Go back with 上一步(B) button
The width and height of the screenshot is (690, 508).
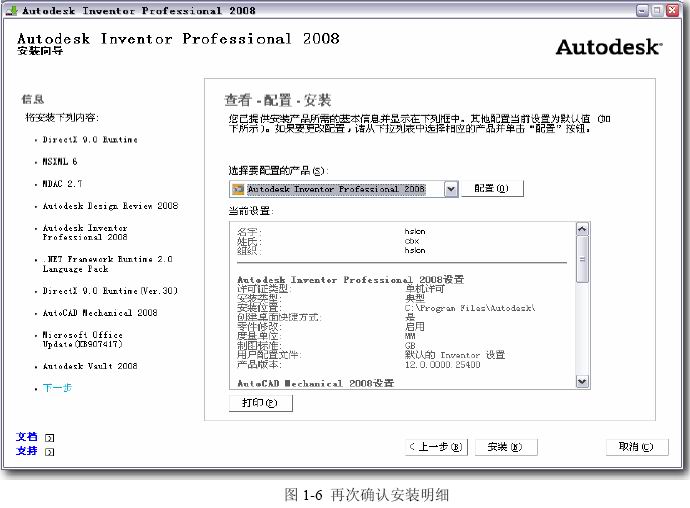click(436, 447)
